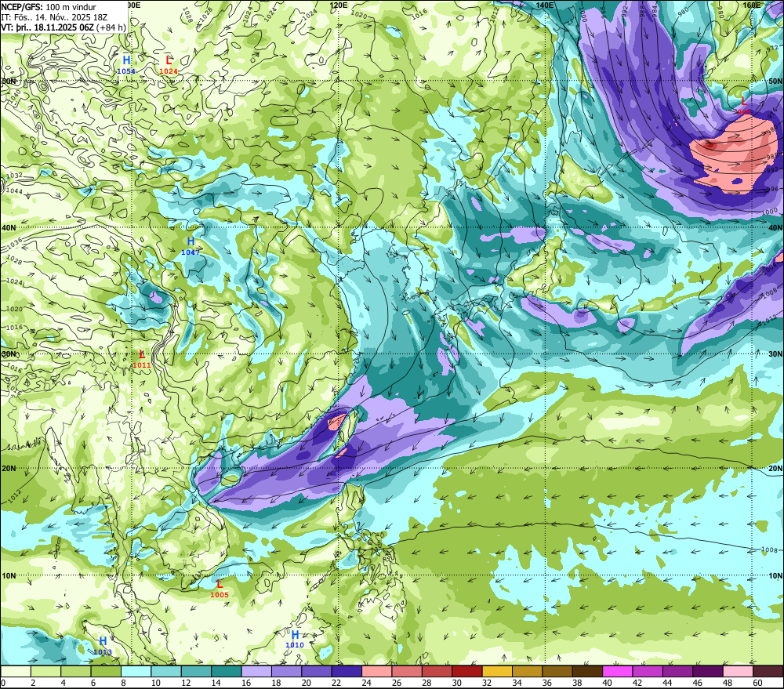Select the dark indigo 22–24 legend swatch

(347, 671)
